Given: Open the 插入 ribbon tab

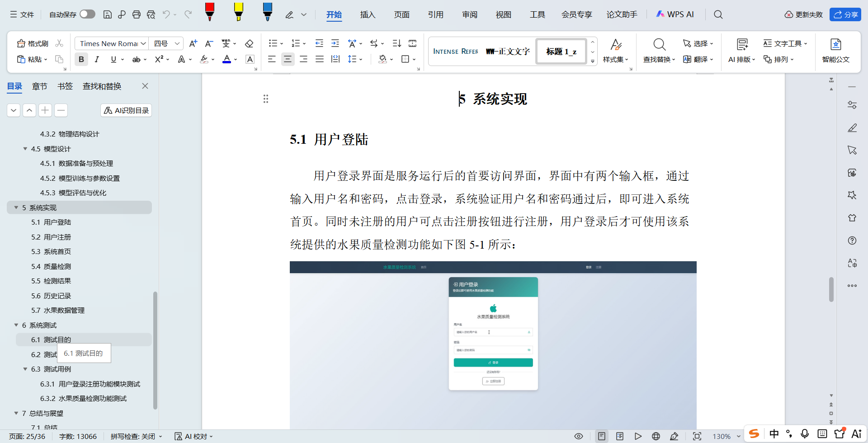Looking at the screenshot, I should click(368, 14).
